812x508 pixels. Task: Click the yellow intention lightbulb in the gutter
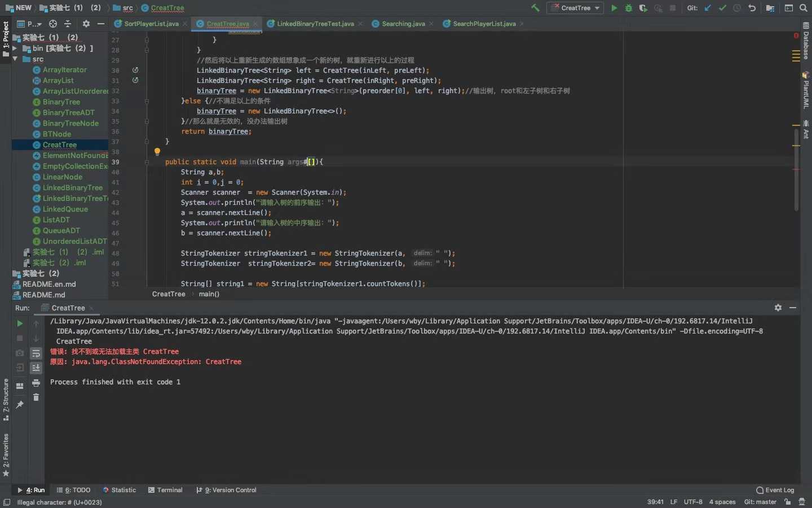tap(157, 151)
